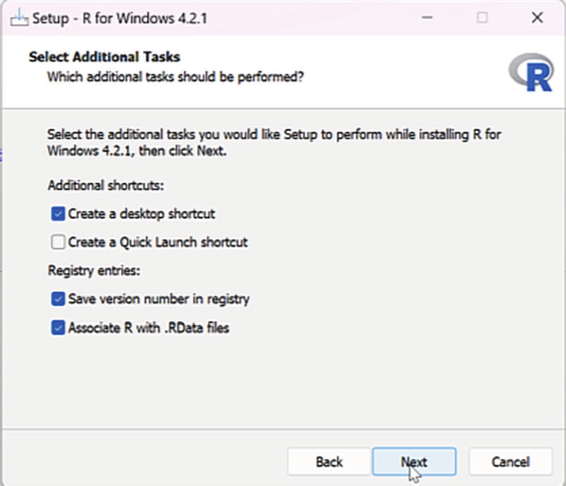Close the R Setup dialog with X
Screen dimensions: 566x486
[537, 17]
